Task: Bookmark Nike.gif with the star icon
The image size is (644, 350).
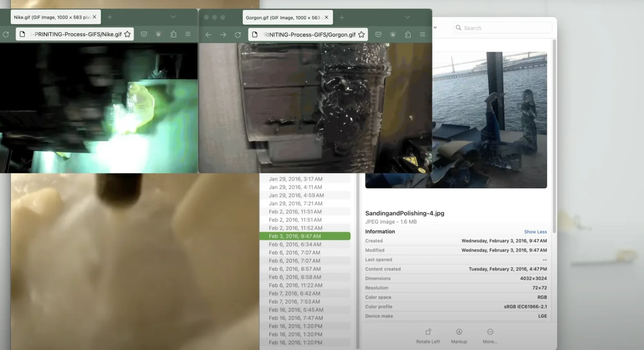Action: pyautogui.click(x=127, y=34)
